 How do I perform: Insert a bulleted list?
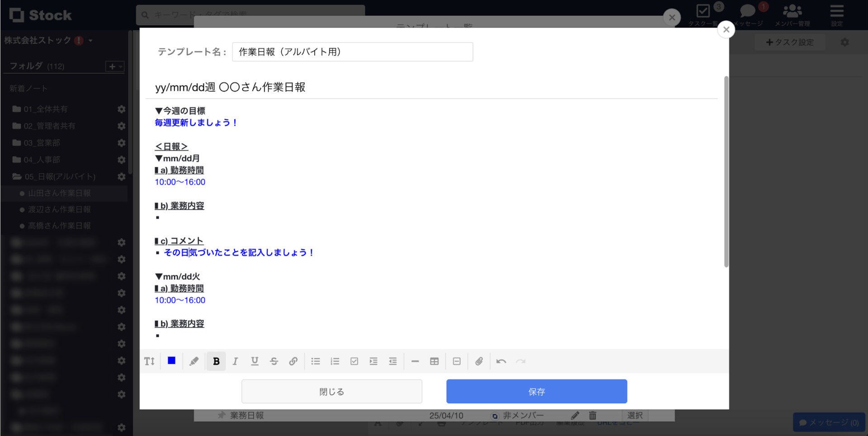(316, 361)
